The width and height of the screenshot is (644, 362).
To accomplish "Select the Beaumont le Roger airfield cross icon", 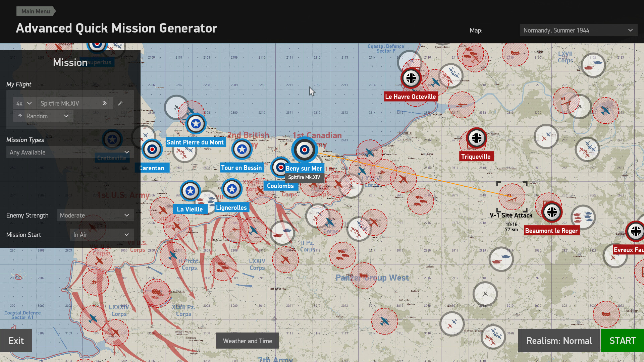I will click(552, 212).
